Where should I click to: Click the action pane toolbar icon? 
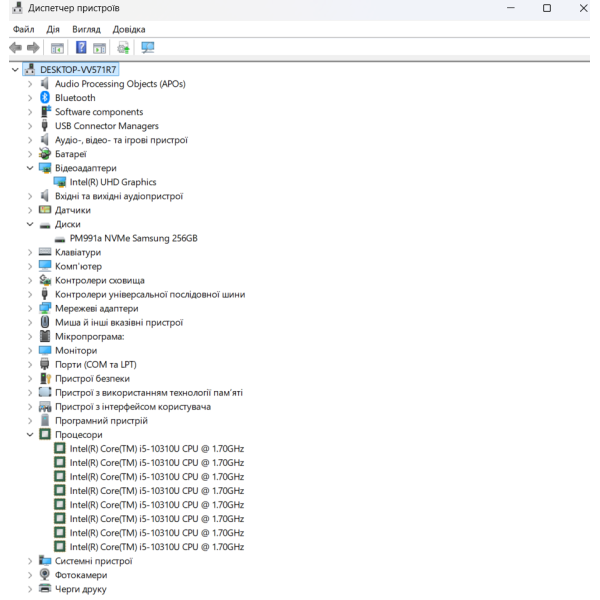click(x=99, y=48)
